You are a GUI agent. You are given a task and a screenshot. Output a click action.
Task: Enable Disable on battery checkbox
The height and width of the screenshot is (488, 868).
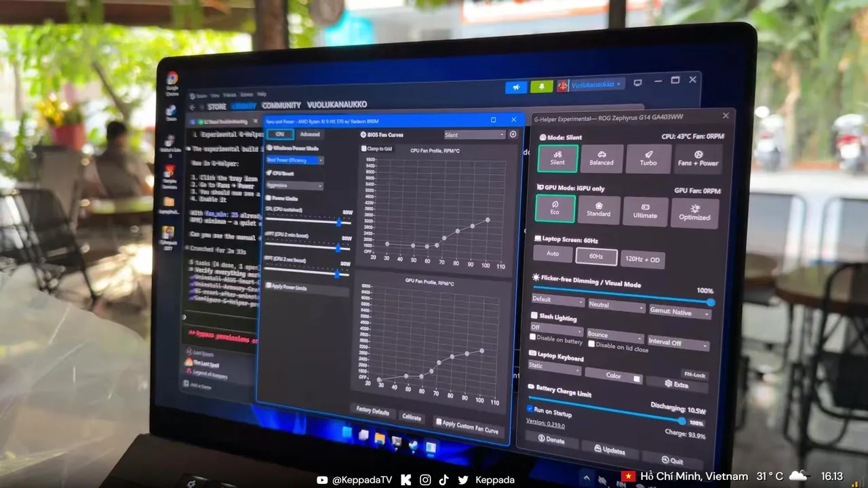(x=532, y=337)
